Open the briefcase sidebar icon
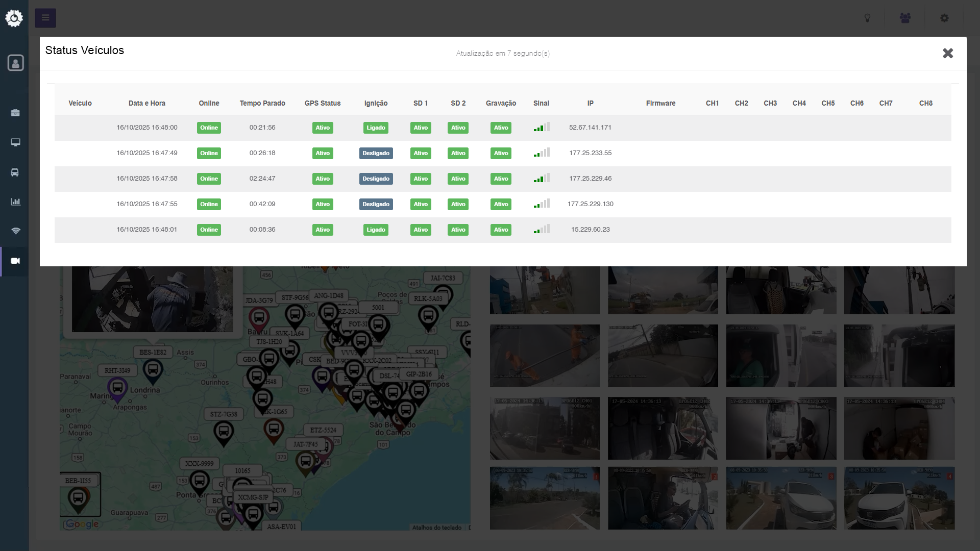Screen dimensions: 980x551 pos(15,113)
